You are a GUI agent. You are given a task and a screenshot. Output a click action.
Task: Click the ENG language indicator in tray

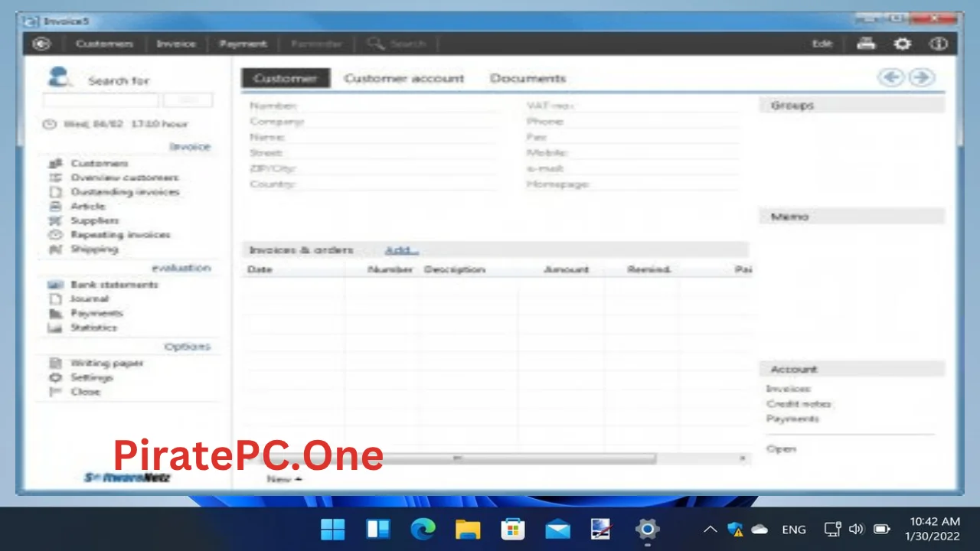click(x=794, y=529)
